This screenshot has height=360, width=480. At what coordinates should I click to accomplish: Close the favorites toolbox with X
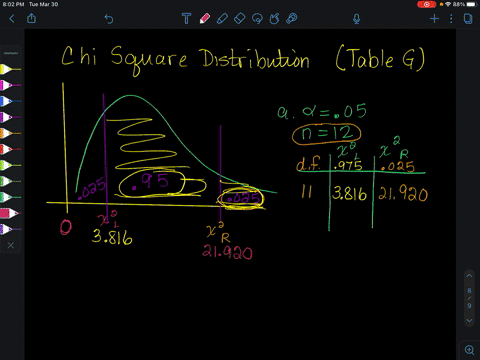11,245
